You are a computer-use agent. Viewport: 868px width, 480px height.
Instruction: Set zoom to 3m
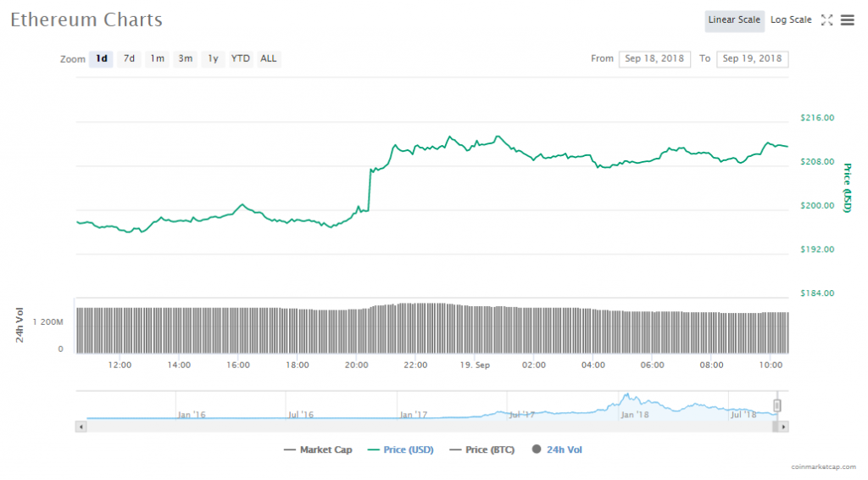click(x=185, y=59)
